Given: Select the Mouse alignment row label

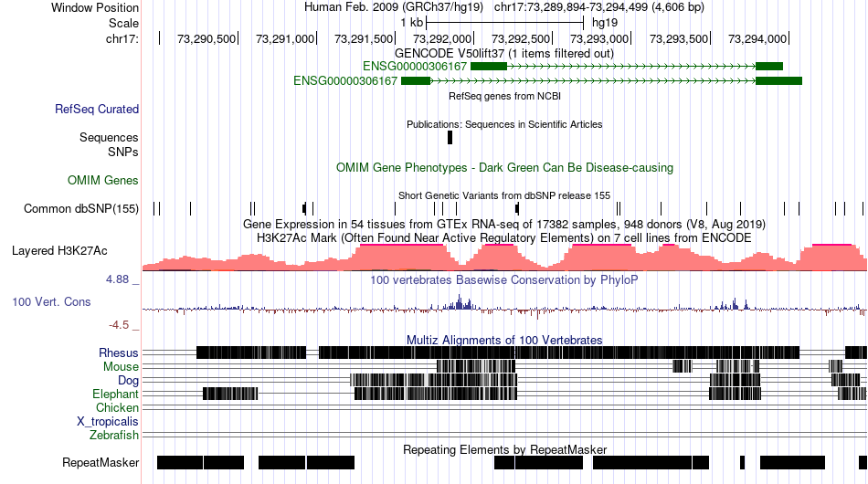Looking at the screenshot, I should pyautogui.click(x=121, y=367).
